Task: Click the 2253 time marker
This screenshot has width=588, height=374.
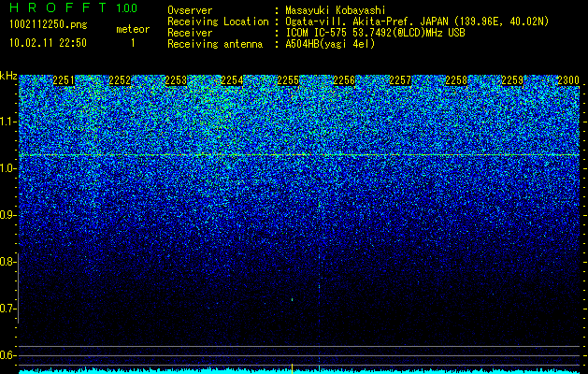Action: (176, 80)
